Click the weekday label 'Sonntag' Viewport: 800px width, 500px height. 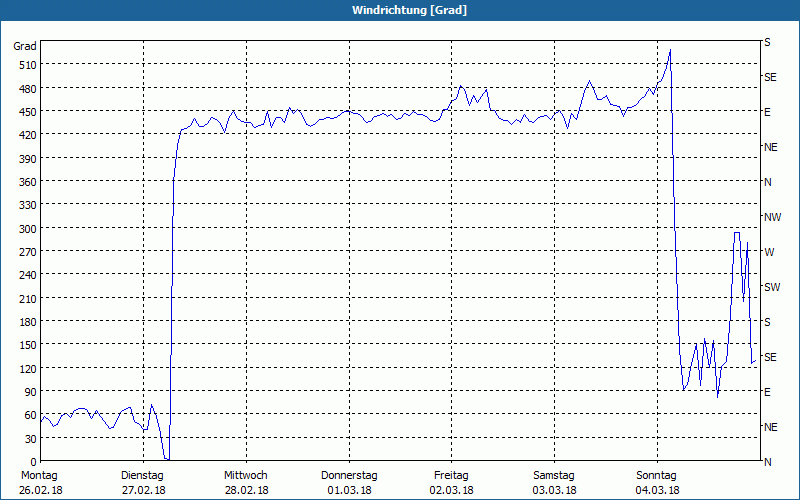tap(657, 476)
